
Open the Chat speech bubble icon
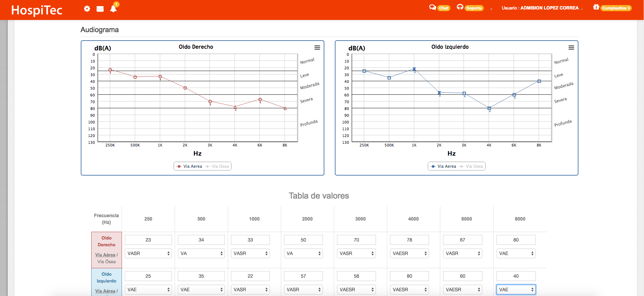coord(432,7)
